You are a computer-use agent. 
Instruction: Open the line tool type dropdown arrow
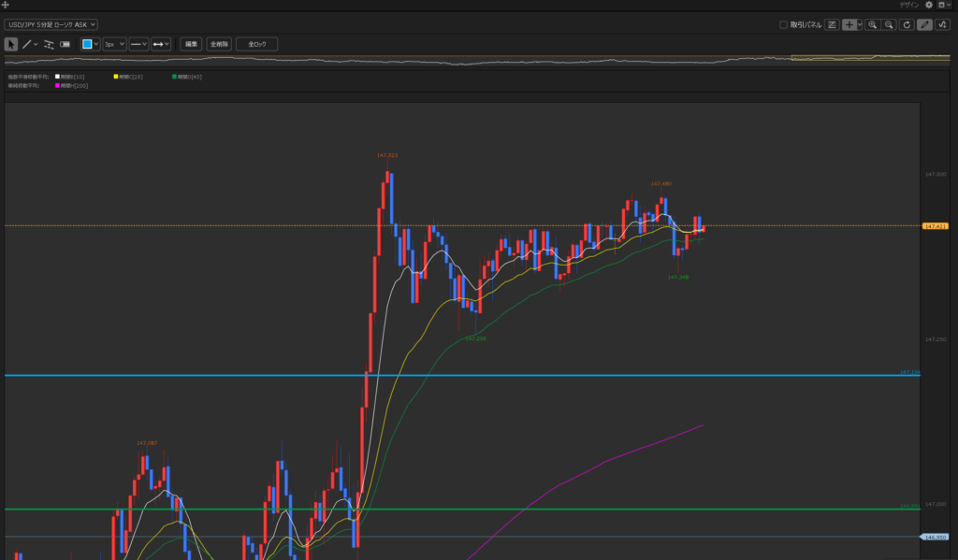(x=36, y=44)
